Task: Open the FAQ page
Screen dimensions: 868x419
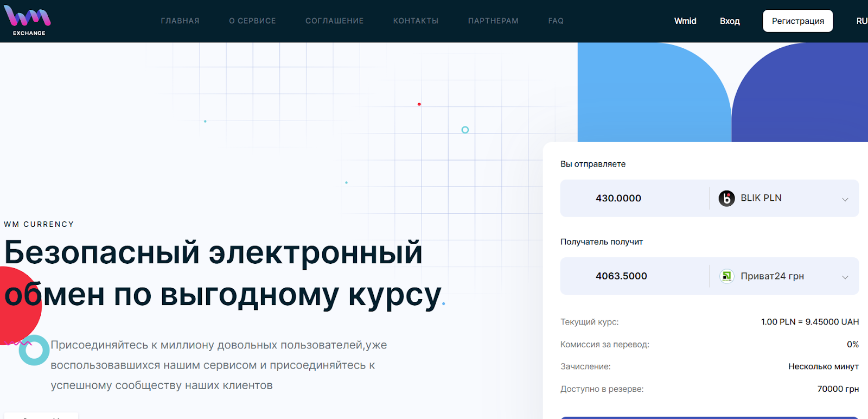Action: [556, 21]
